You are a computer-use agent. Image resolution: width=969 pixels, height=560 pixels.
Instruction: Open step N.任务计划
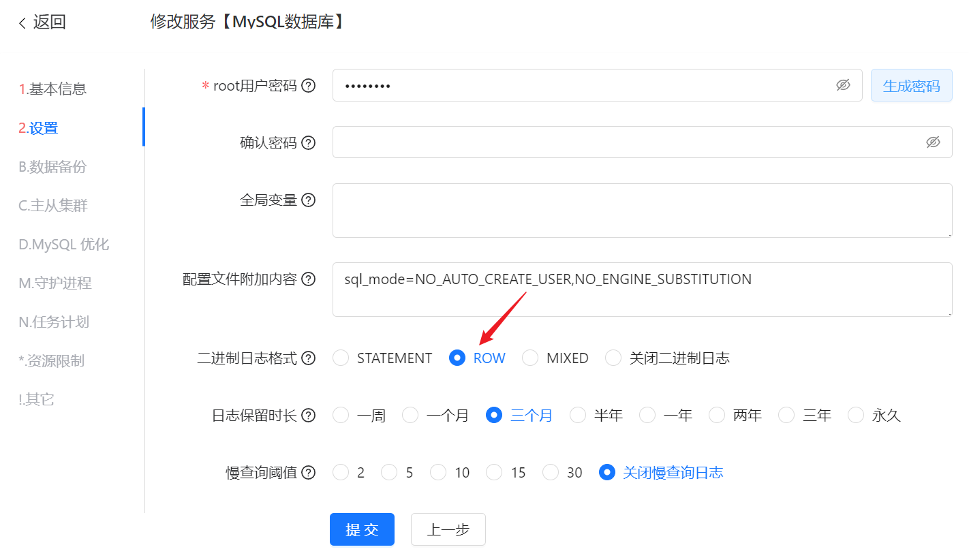pyautogui.click(x=54, y=322)
